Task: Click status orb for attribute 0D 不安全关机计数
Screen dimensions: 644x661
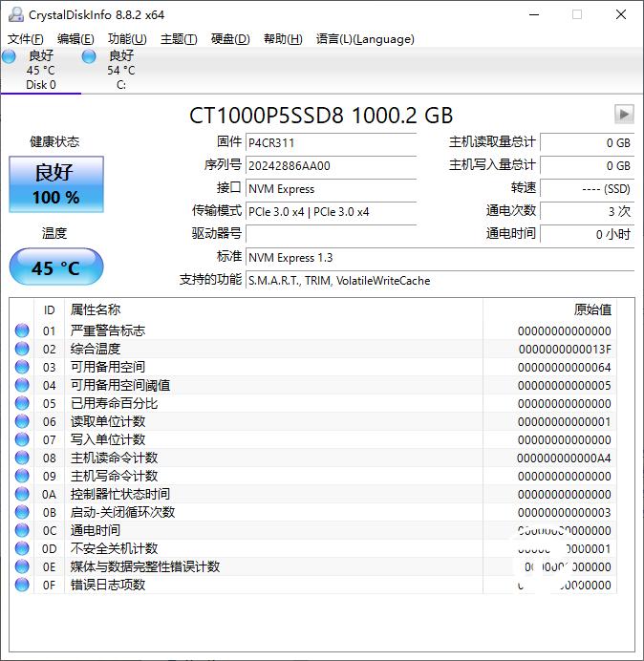Action: click(x=22, y=548)
